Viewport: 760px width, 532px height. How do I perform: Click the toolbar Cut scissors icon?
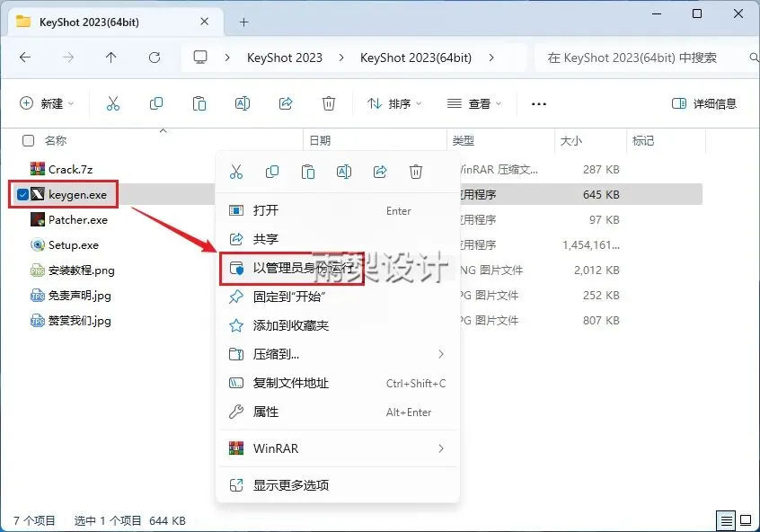point(113,103)
